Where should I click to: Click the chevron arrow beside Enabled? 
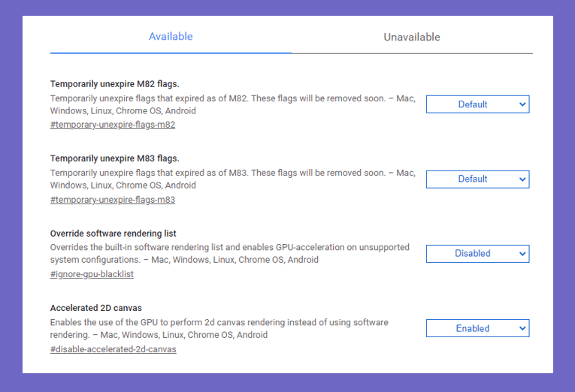click(522, 328)
